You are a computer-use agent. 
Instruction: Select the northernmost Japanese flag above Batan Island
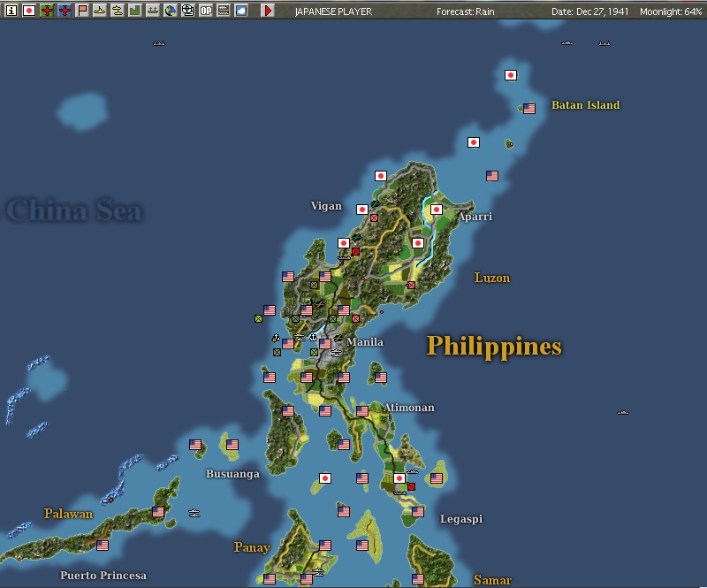tap(511, 75)
